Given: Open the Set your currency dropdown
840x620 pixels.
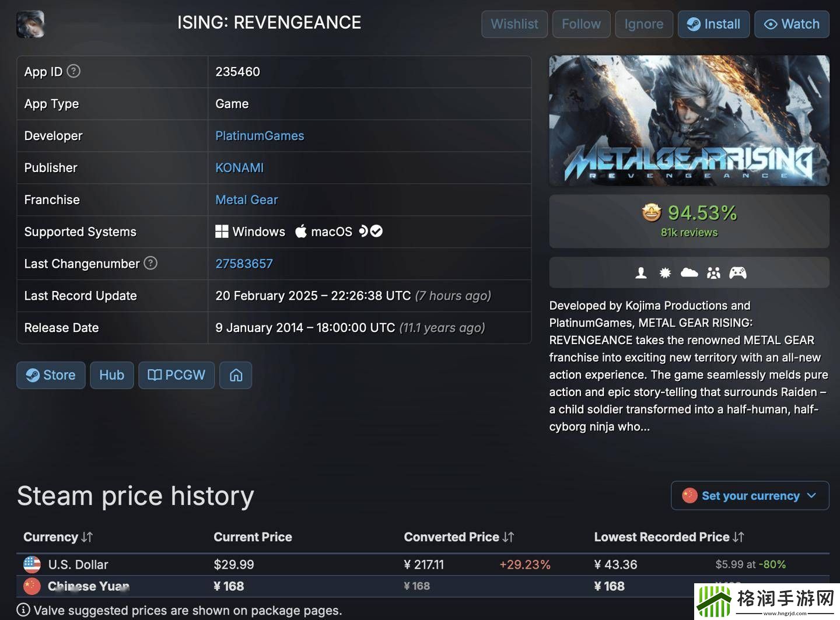Looking at the screenshot, I should [x=750, y=496].
